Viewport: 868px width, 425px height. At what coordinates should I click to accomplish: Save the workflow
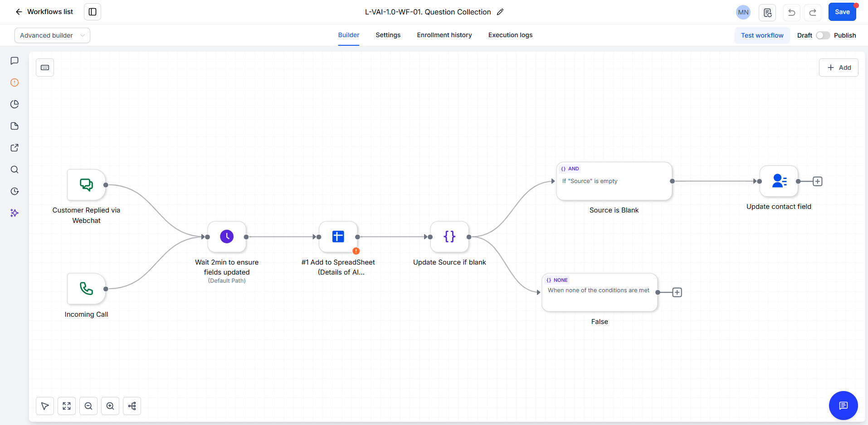tap(842, 12)
